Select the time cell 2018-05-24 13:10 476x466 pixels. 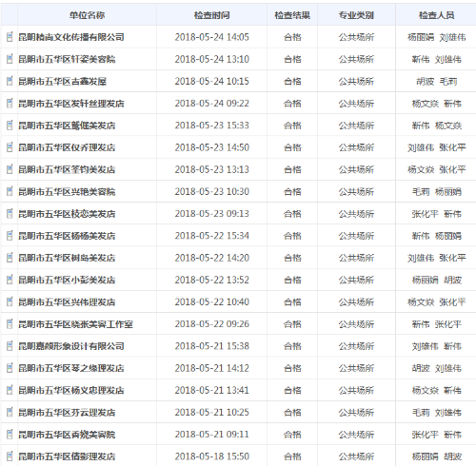pyautogui.click(x=211, y=59)
